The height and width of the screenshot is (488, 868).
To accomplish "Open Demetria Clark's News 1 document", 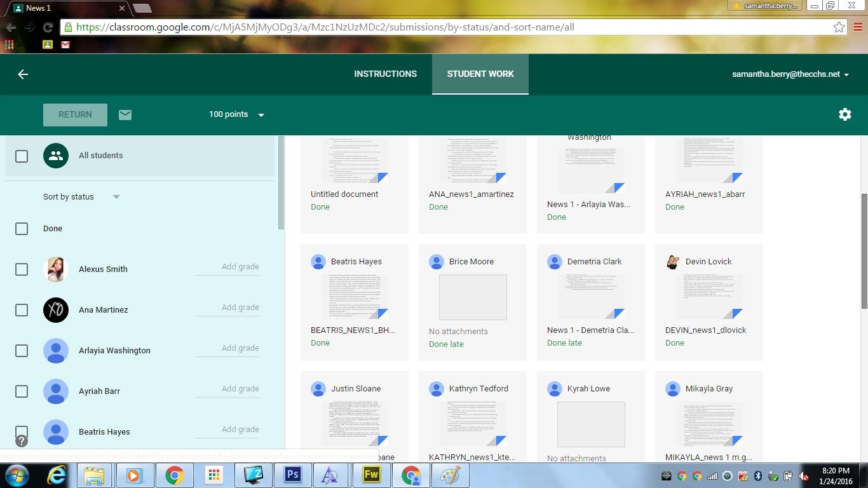I will (591, 297).
